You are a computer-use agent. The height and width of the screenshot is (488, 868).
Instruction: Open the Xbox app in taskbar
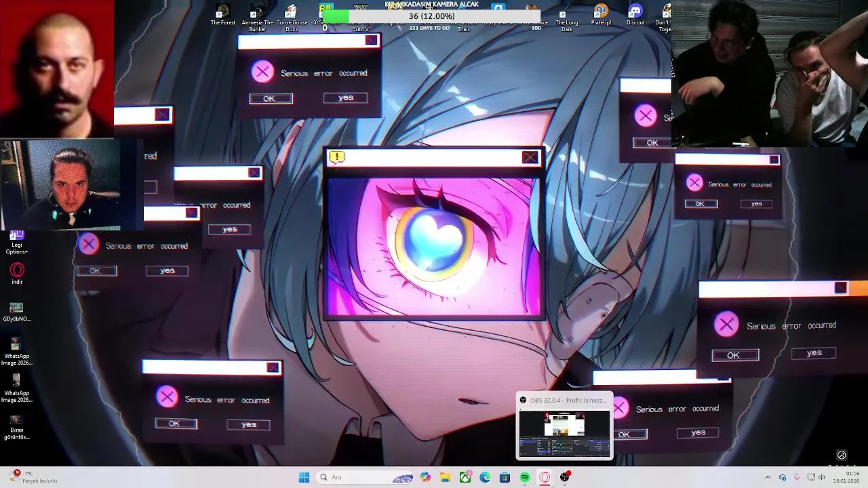point(465,477)
